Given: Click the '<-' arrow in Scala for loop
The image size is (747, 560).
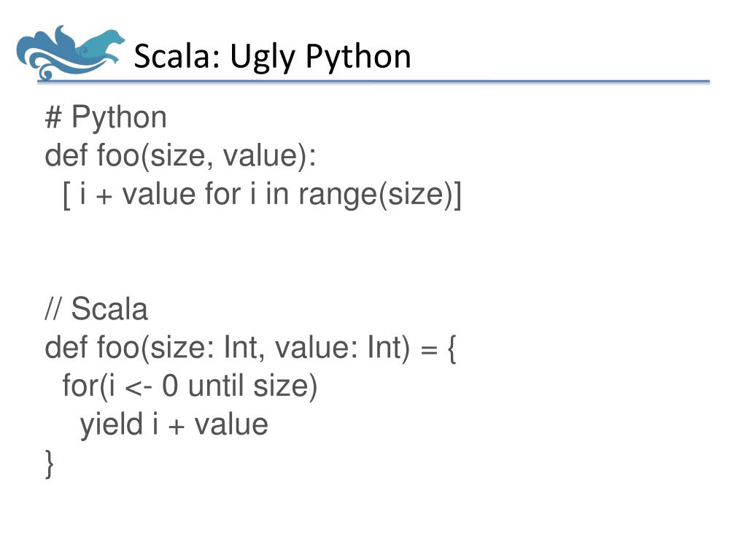Looking at the screenshot, I should [138, 388].
